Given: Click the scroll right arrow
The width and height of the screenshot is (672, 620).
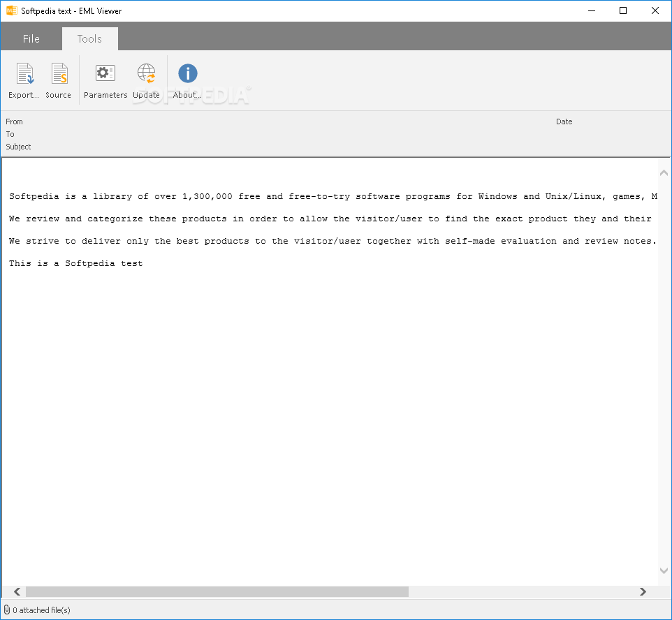Looking at the screenshot, I should 643,591.
